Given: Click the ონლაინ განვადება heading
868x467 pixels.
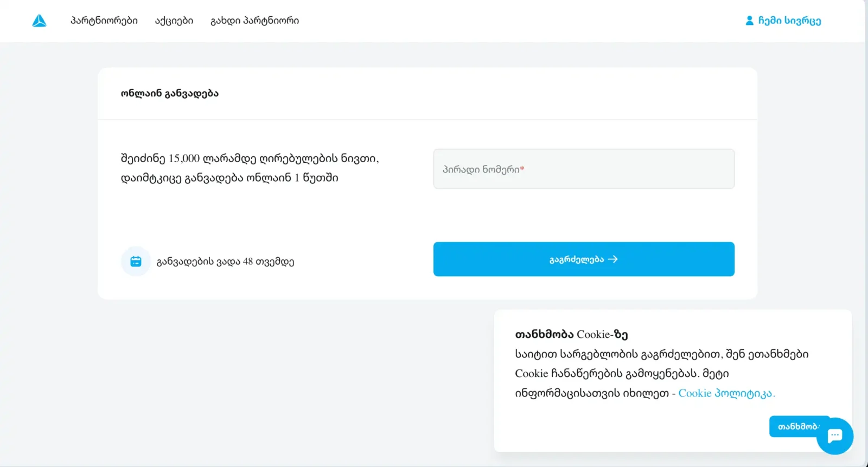Looking at the screenshot, I should 169,93.
